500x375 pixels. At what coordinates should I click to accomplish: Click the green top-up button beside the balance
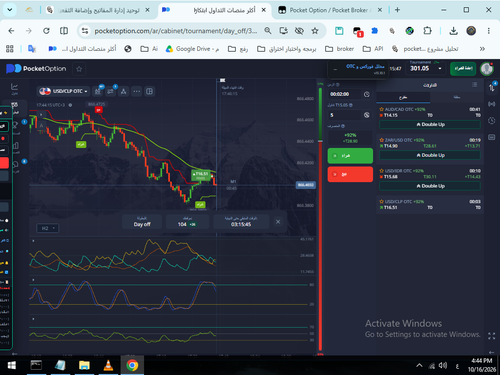tap(463, 68)
